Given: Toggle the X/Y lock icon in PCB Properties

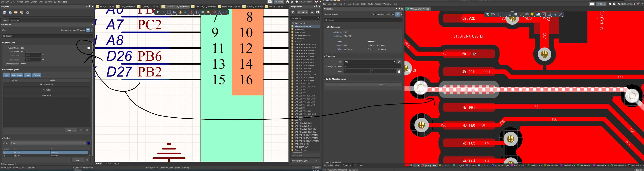Looking at the screenshot, I should pyautogui.click(x=399, y=71).
